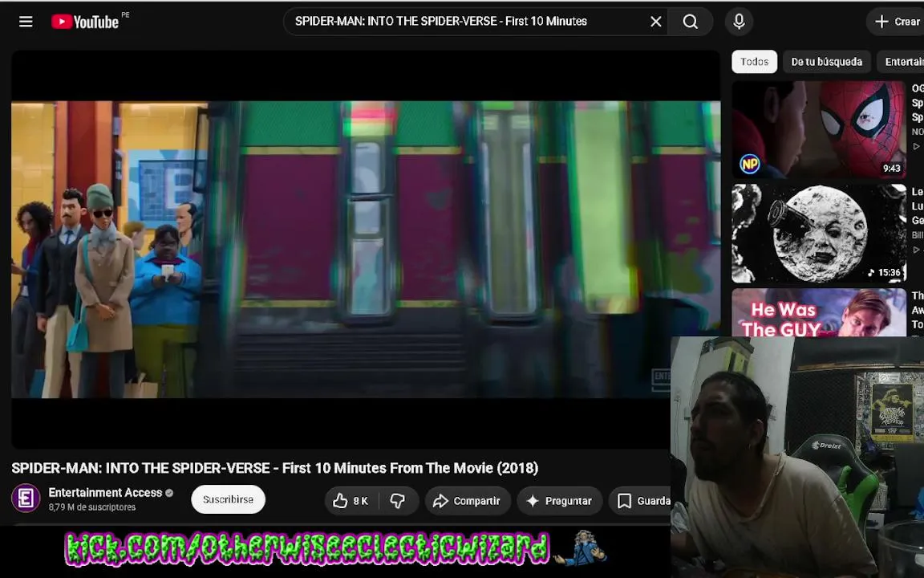Open the Crear button

(x=896, y=22)
